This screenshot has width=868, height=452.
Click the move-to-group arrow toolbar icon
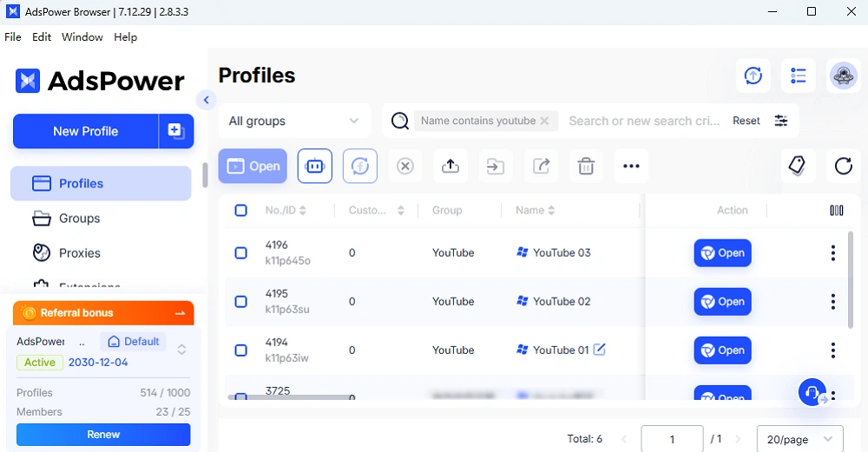point(496,166)
